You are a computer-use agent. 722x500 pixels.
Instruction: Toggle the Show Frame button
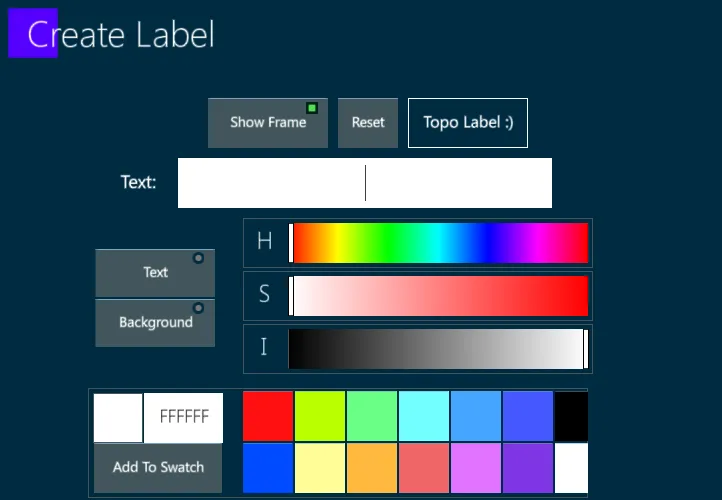[268, 123]
